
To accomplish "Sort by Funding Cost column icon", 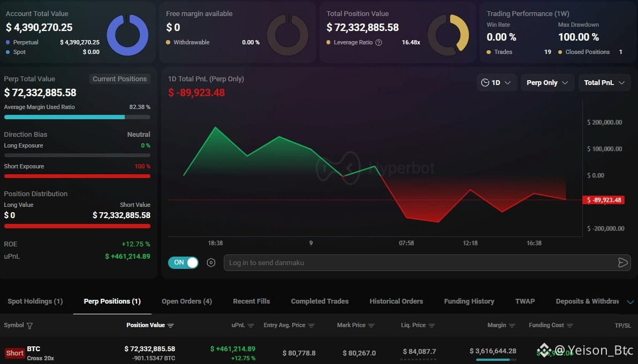I will coord(569,326).
